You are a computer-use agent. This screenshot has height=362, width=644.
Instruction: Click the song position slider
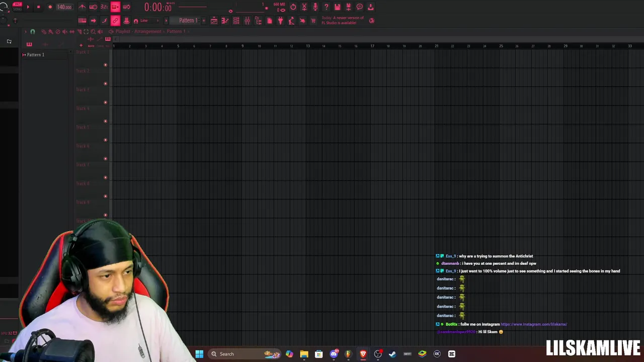192,7
